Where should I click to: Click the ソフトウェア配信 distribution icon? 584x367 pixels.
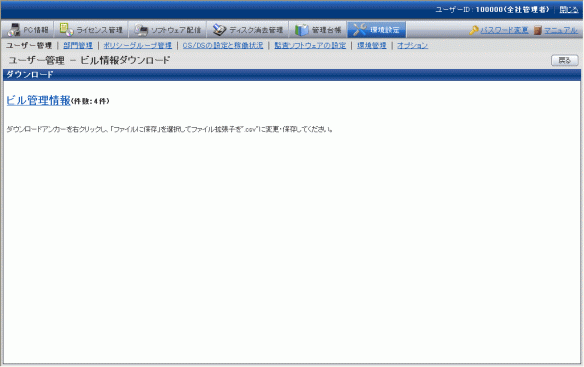[141, 30]
